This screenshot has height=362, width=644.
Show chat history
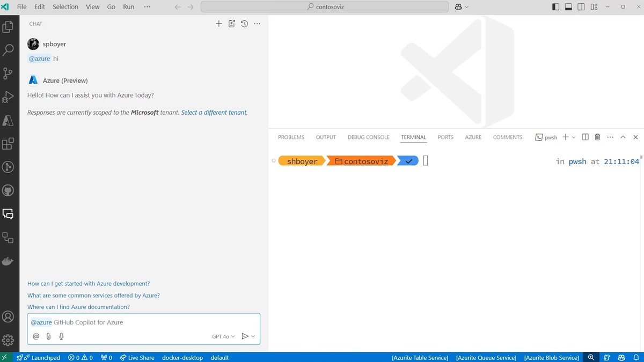pos(244,24)
